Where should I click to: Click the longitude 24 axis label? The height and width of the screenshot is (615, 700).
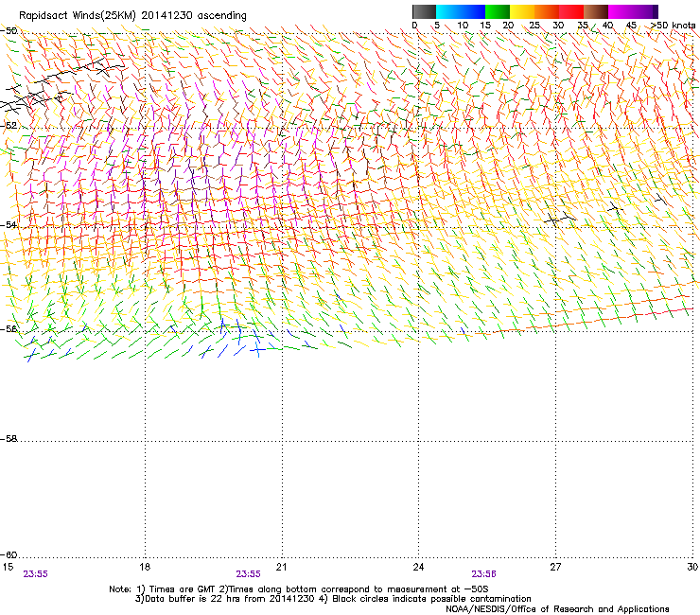click(x=418, y=567)
